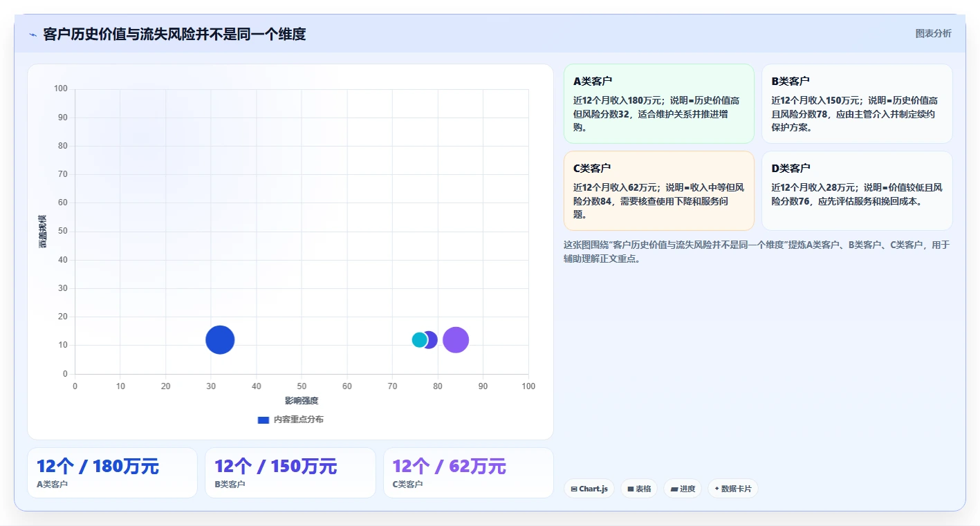Click the D类客户 description mentioning 风险分数76
Screen dimensions: 980x526
tap(857, 195)
